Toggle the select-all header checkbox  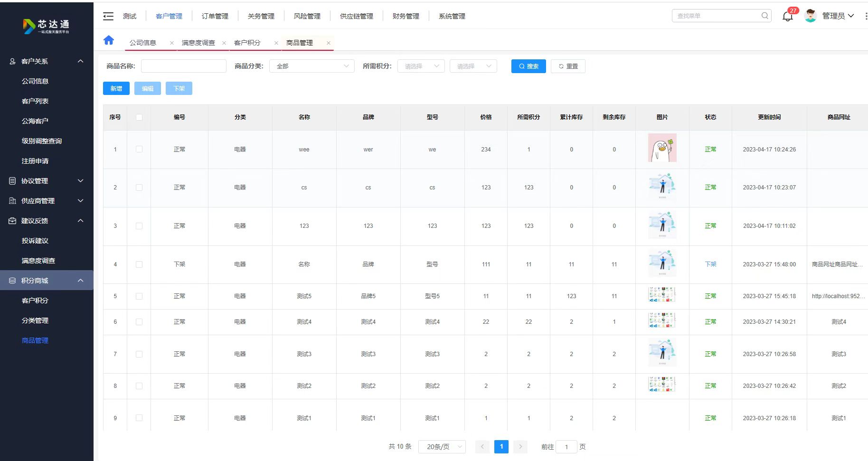tap(139, 117)
